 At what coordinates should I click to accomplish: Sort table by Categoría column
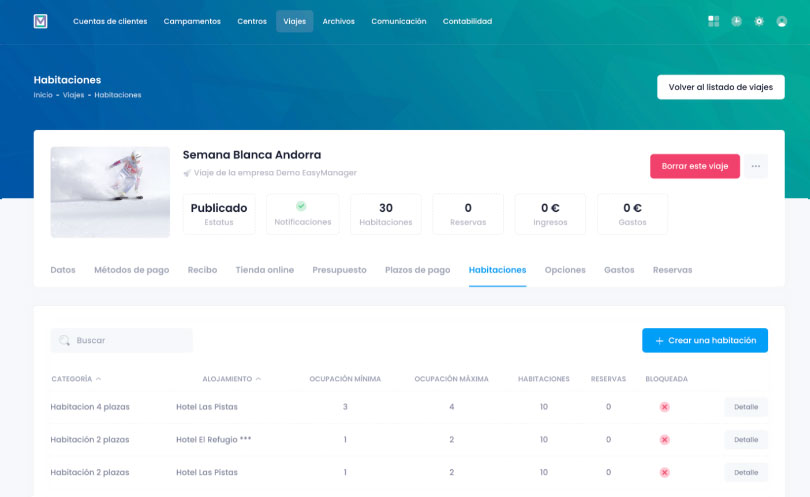(76, 379)
